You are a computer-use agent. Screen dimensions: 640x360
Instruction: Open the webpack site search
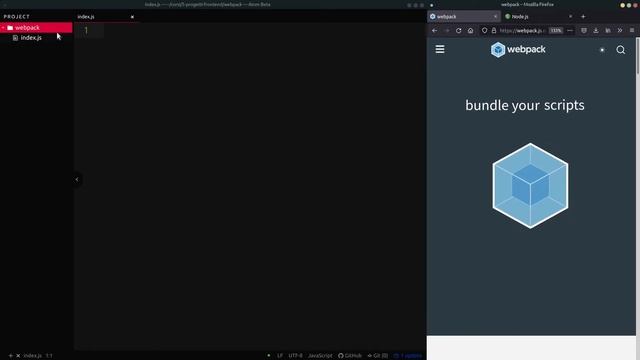tap(621, 50)
